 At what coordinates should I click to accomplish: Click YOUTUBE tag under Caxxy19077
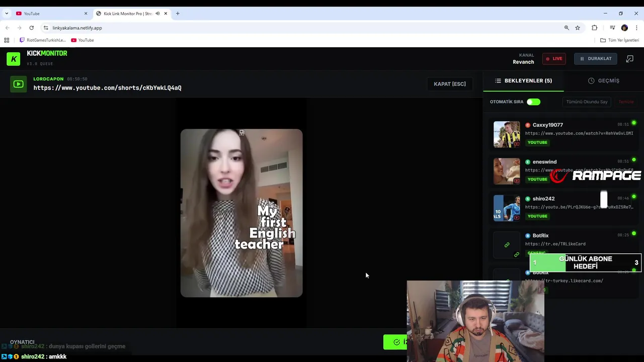pyautogui.click(x=537, y=142)
